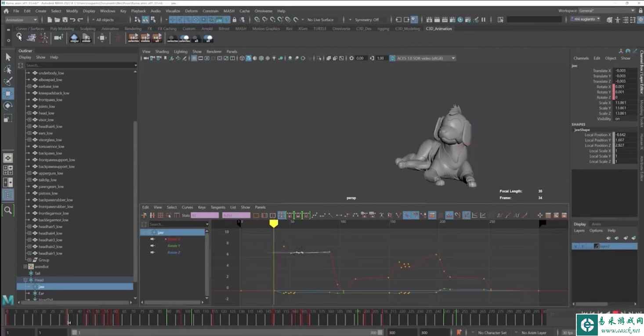The height and width of the screenshot is (336, 644).
Task: Open the graph editor Tangents menu
Action: click(x=218, y=207)
